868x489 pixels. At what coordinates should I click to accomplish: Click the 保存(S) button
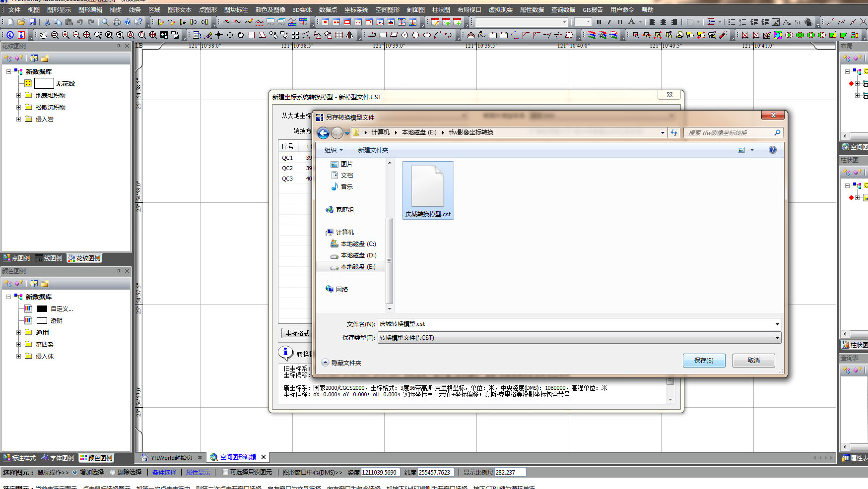[704, 361]
